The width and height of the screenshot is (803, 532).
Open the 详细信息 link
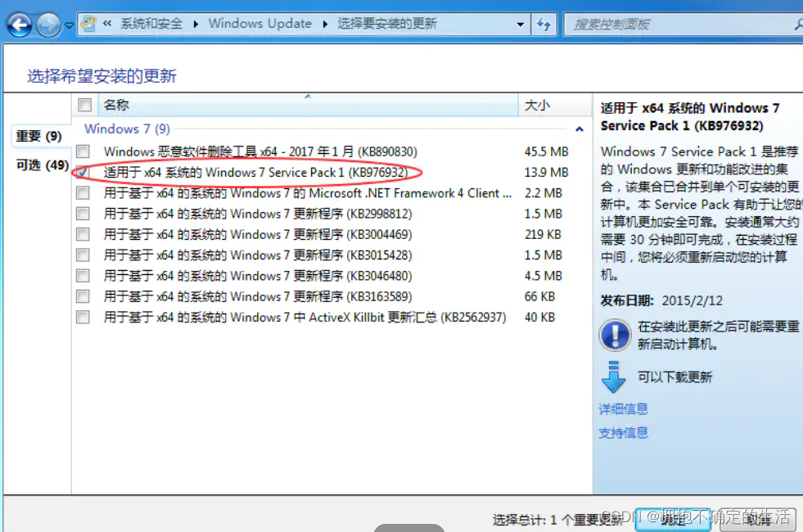[623, 408]
